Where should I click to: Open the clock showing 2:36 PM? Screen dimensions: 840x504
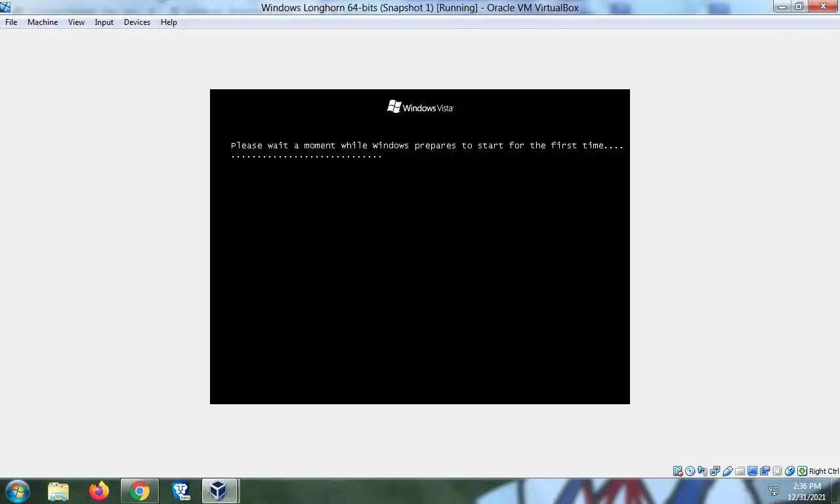click(x=807, y=492)
